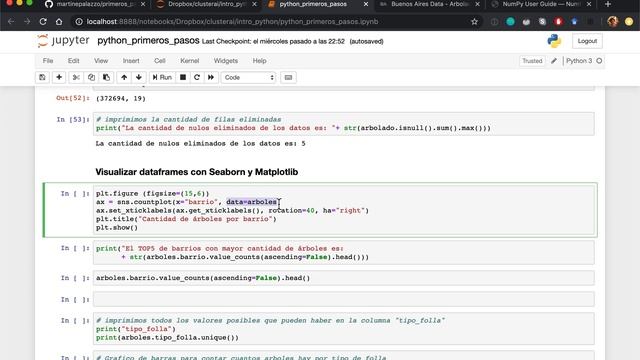Switch to the Dropbox/clusterai tab
This screenshot has width=640, height=360.
tap(207, 4)
